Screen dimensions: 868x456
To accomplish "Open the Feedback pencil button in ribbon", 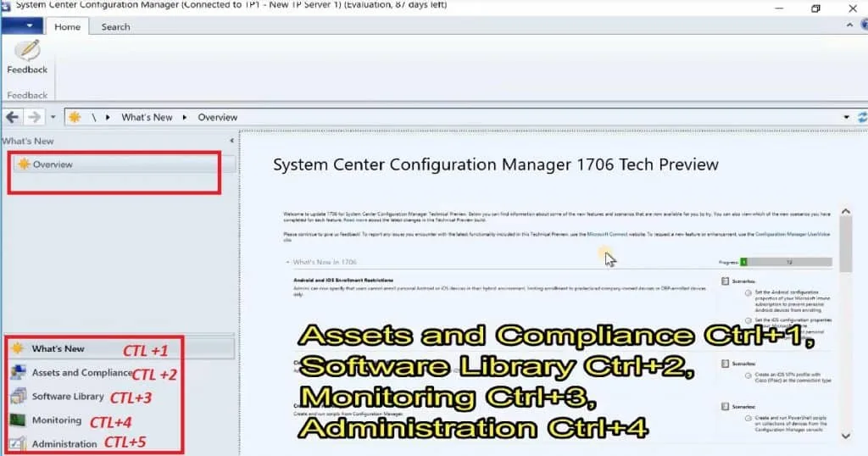I will [x=27, y=57].
